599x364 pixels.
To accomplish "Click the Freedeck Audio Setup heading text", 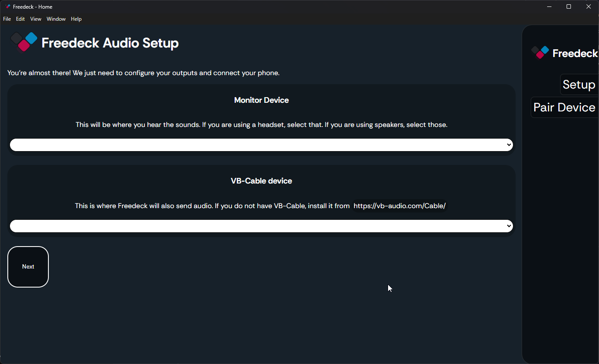I will [110, 43].
